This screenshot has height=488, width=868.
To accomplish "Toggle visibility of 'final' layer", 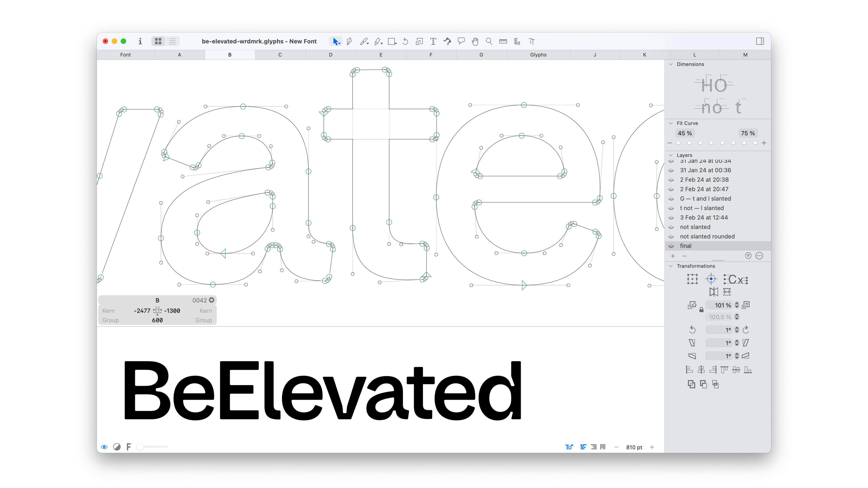I will (671, 246).
